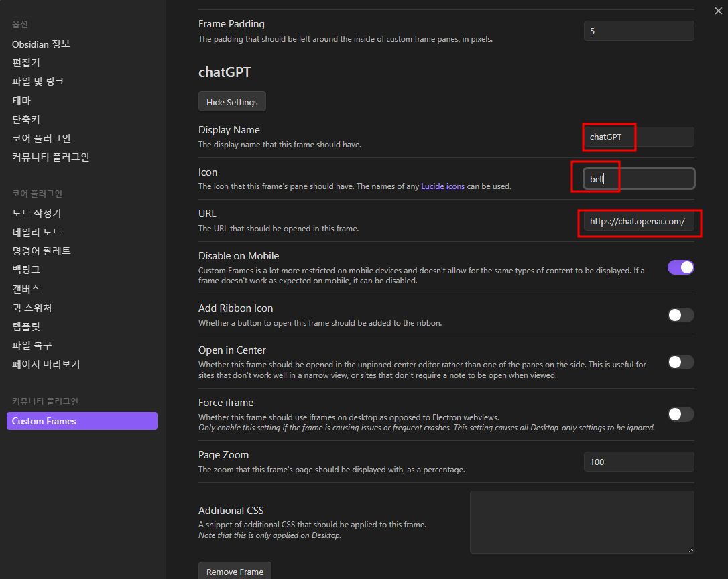Open Obsidian 정보 settings section
The width and height of the screenshot is (728, 579).
click(x=41, y=44)
